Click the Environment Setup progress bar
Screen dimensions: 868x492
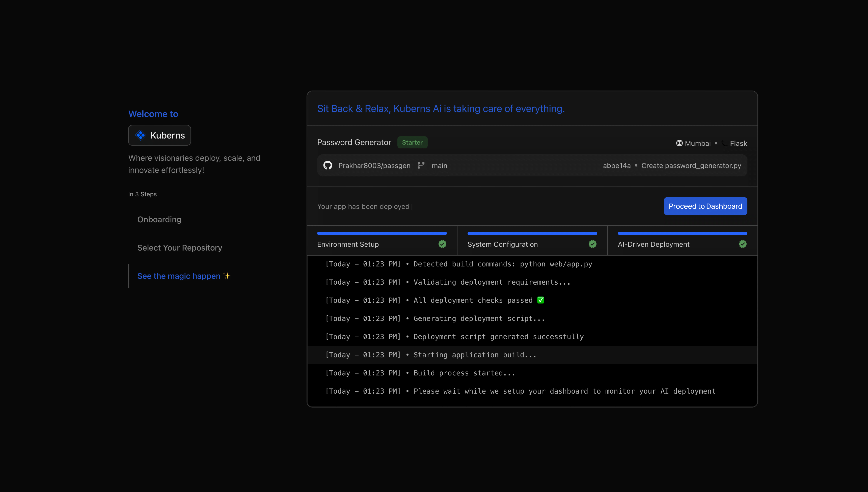[x=382, y=233]
